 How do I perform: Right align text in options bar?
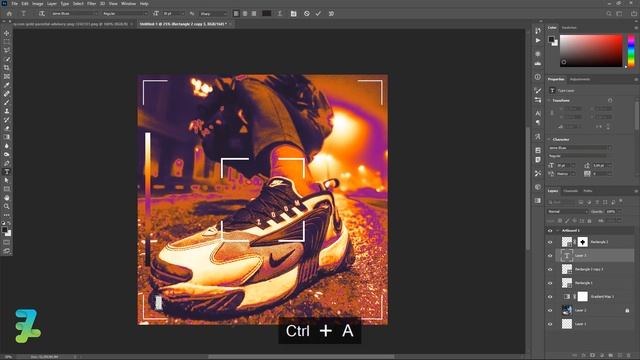tap(254, 13)
